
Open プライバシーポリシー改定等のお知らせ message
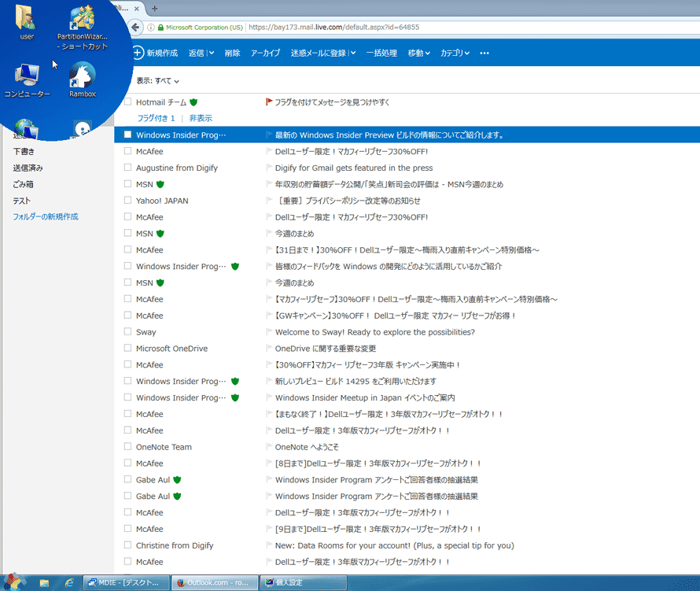(x=348, y=201)
